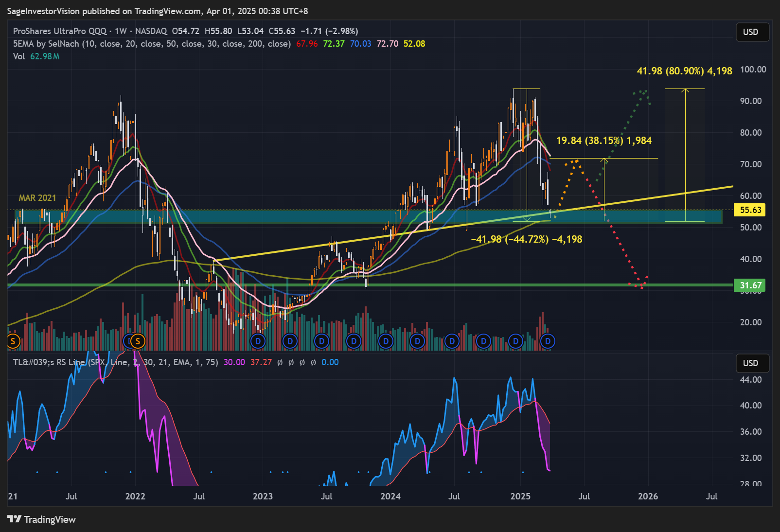This screenshot has width=780, height=532.
Task: Click the yellow EMA value 52.08
Action: 414,44
